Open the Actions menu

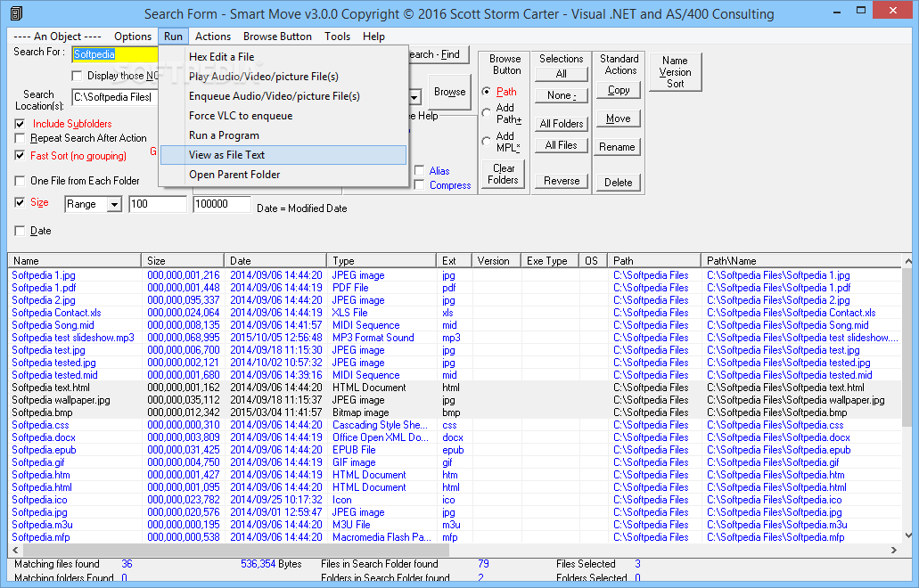[213, 37]
